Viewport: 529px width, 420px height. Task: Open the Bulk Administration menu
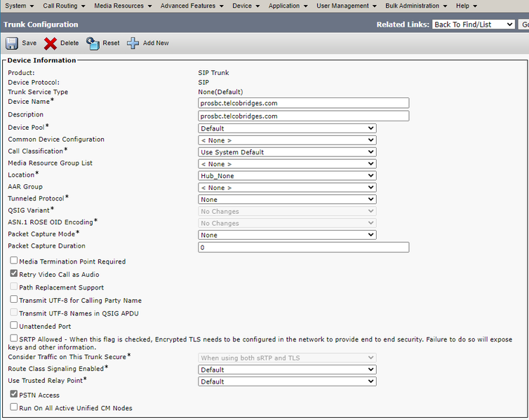coord(416,6)
